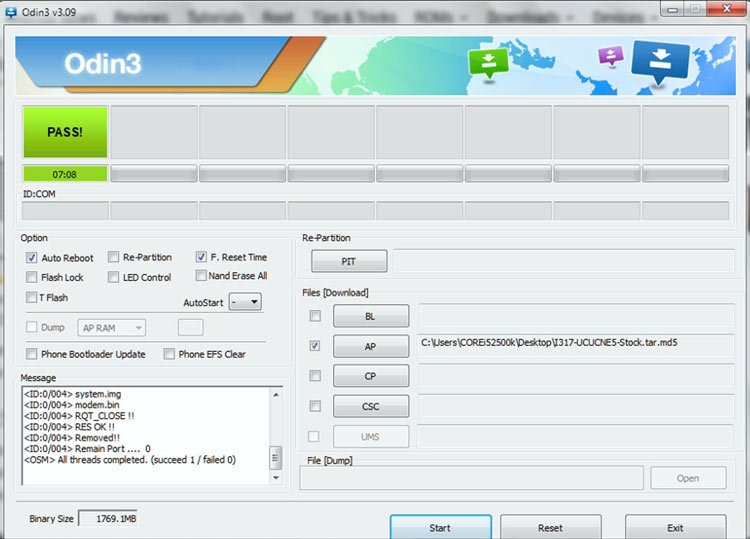Click message log scrollbar up arrow
This screenshot has height=539, width=750.
[x=276, y=395]
